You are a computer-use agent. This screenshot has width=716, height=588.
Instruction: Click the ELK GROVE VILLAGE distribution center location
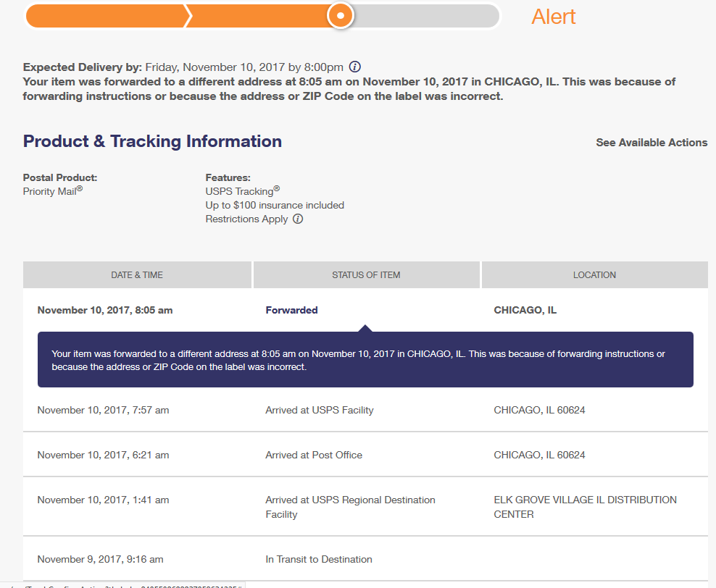(x=585, y=507)
